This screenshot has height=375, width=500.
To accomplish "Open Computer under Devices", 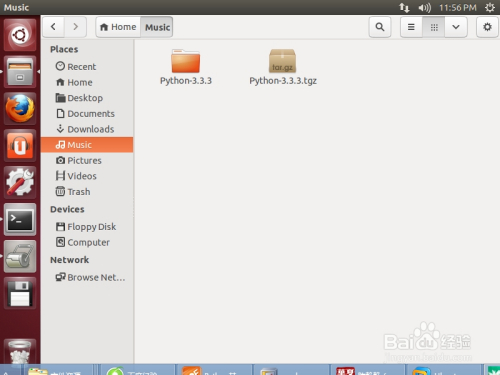I will pos(87,242).
